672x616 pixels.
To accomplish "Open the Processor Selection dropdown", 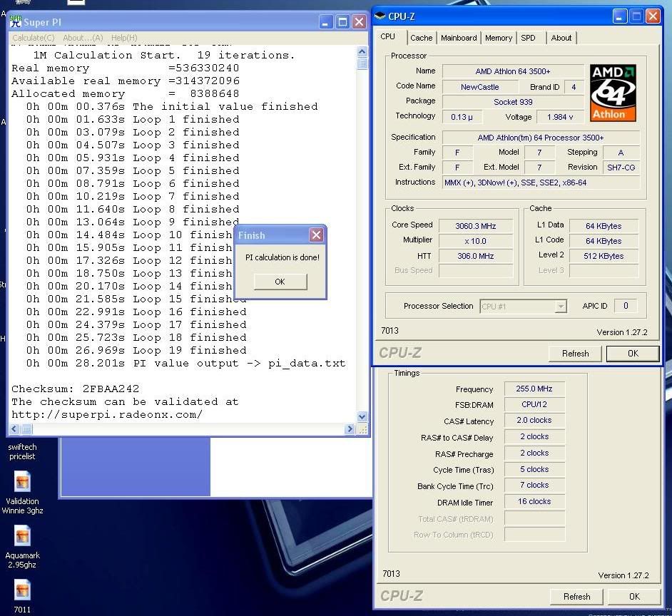I will 560,307.
